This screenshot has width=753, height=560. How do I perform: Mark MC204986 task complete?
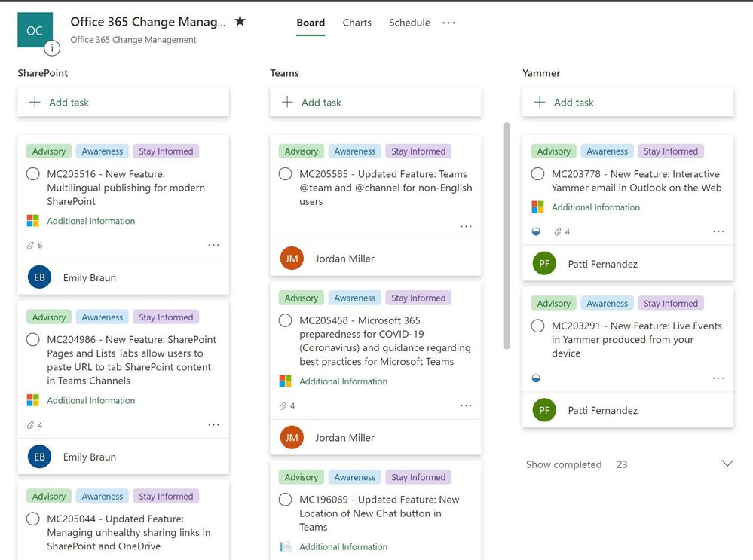(x=33, y=340)
